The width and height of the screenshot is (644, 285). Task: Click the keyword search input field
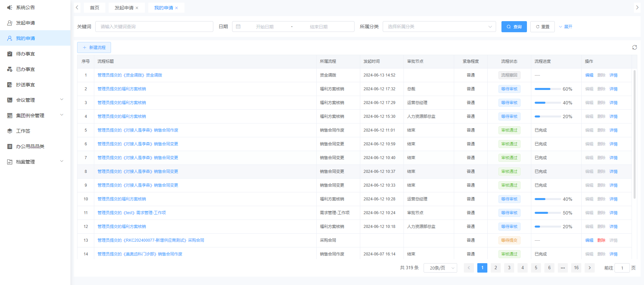pos(154,27)
